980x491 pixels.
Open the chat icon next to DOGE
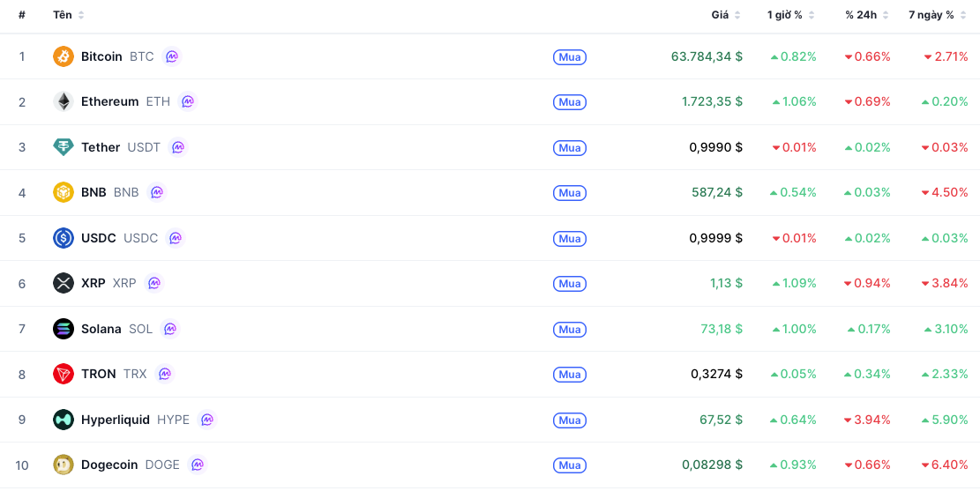pos(197,465)
